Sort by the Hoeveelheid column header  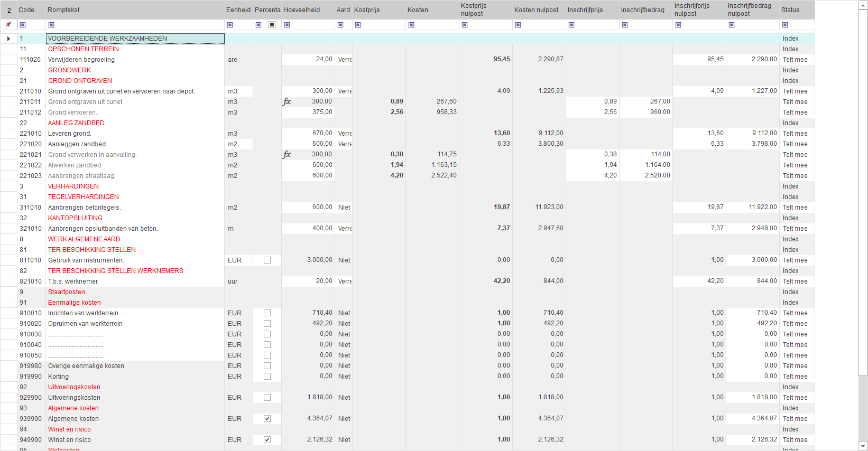click(308, 10)
